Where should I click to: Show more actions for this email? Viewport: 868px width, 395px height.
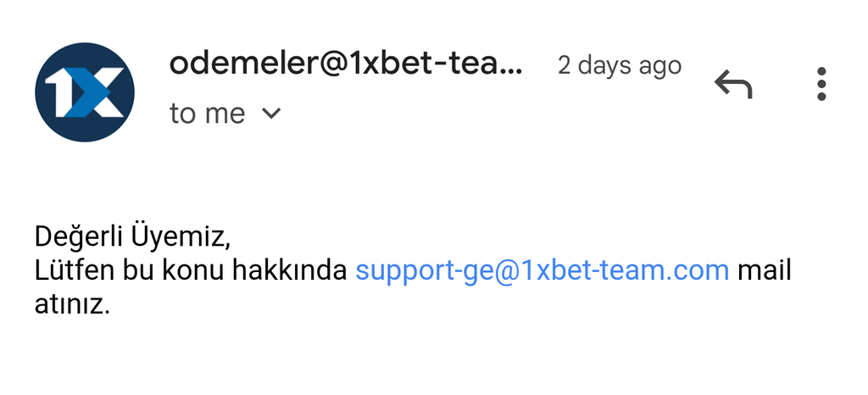click(x=821, y=84)
